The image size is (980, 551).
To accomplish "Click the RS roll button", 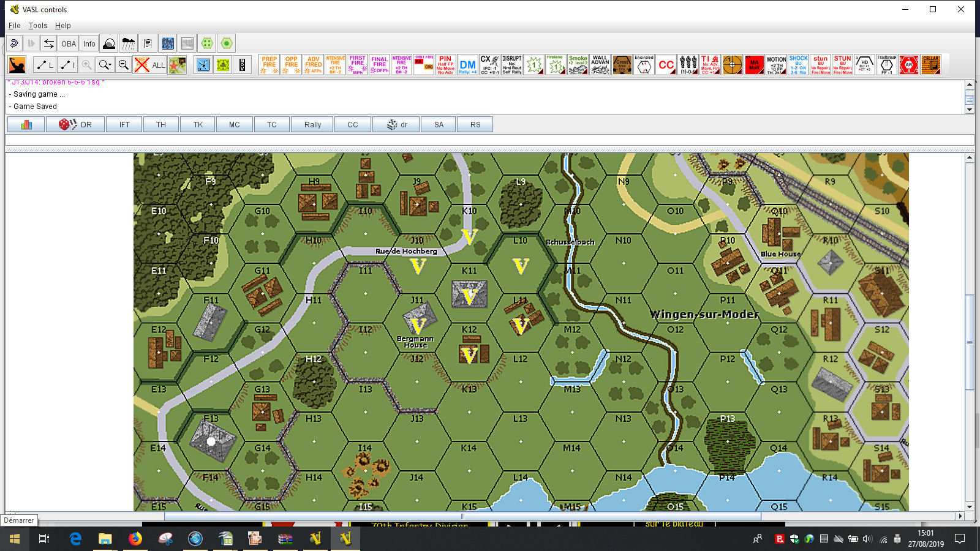I will tap(475, 125).
